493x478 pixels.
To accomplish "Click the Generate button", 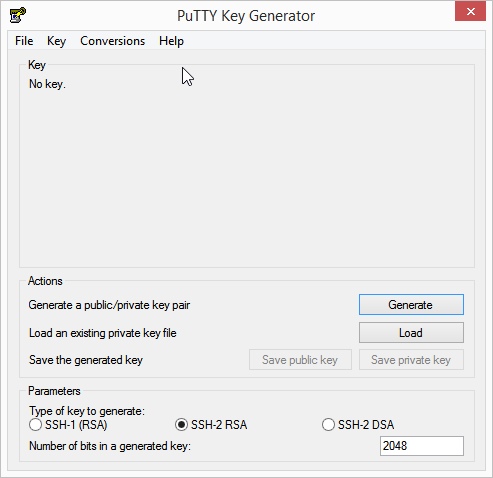I will [x=411, y=305].
